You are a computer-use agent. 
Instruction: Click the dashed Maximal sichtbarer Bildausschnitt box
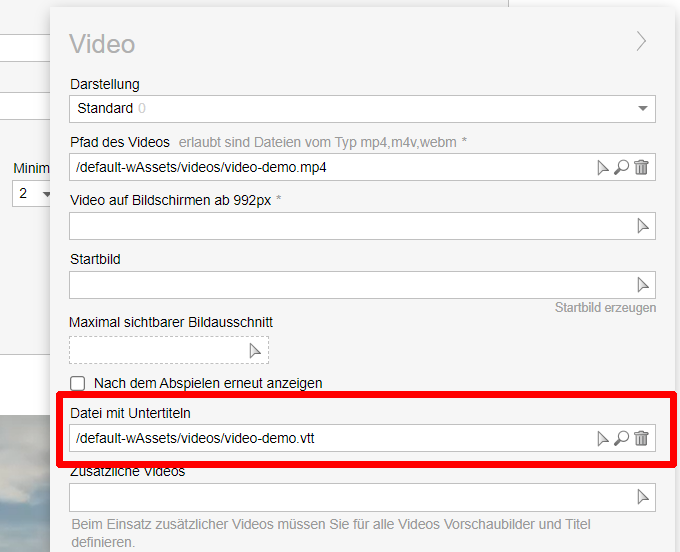pyautogui.click(x=169, y=350)
